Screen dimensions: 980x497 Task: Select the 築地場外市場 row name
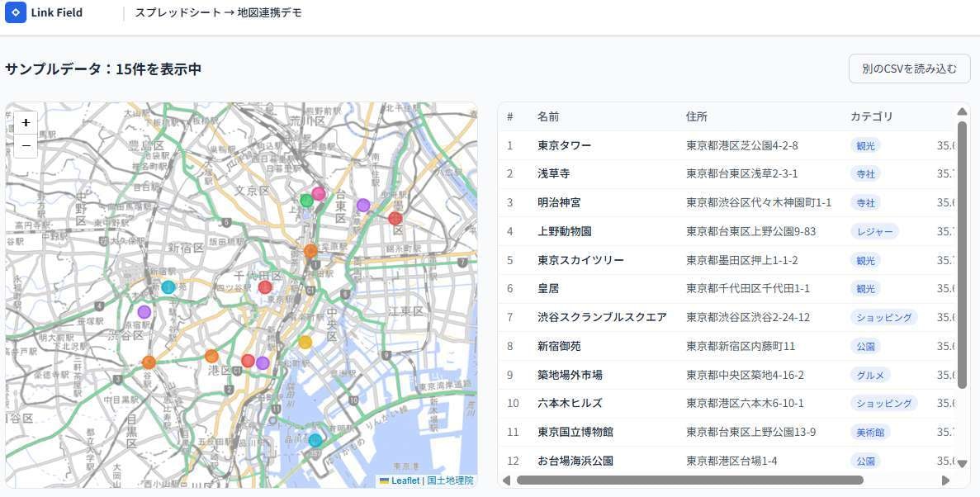[x=570, y=375]
